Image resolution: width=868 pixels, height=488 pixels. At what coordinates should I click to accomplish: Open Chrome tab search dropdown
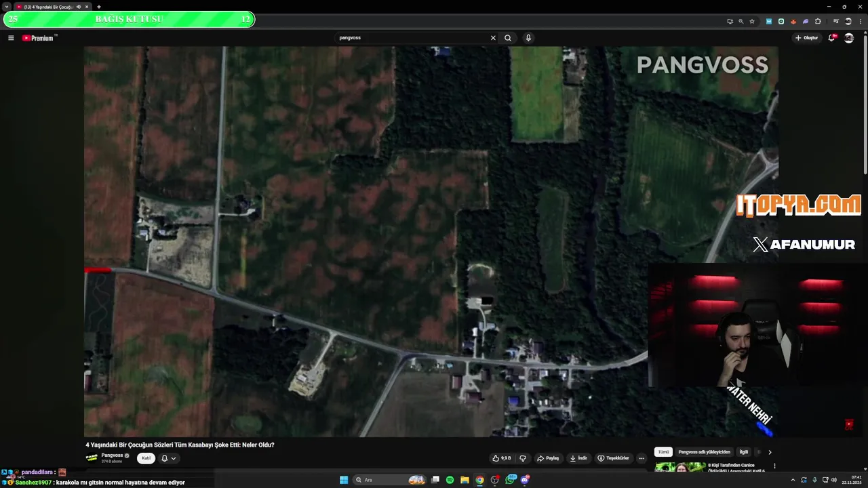[7, 7]
